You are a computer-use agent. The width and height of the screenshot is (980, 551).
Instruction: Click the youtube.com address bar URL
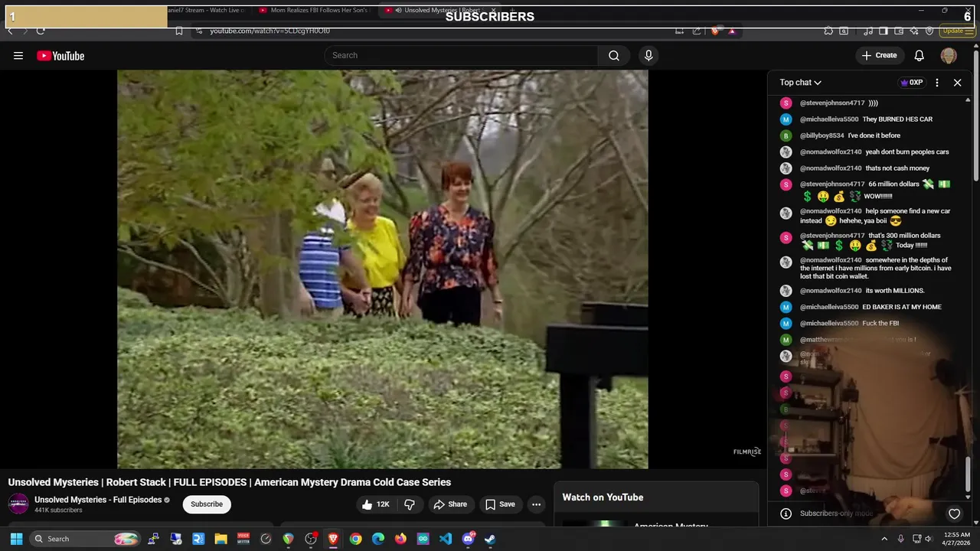click(270, 31)
